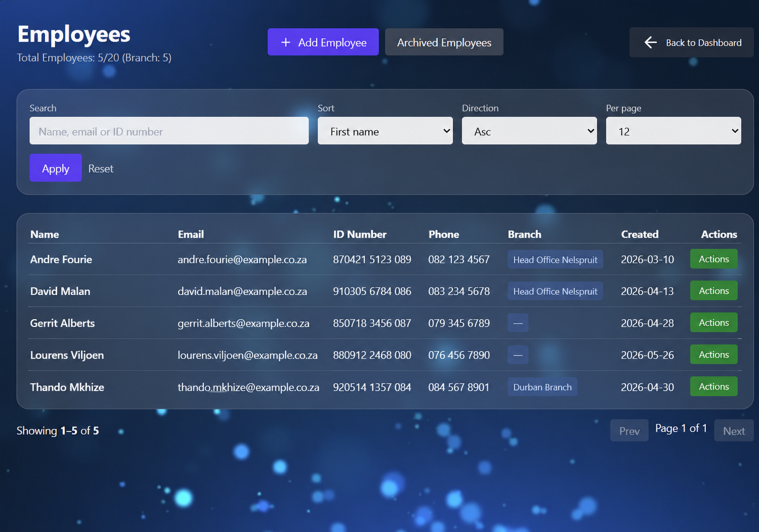
Task: Click phone number 079 345 6789
Action: click(x=459, y=323)
